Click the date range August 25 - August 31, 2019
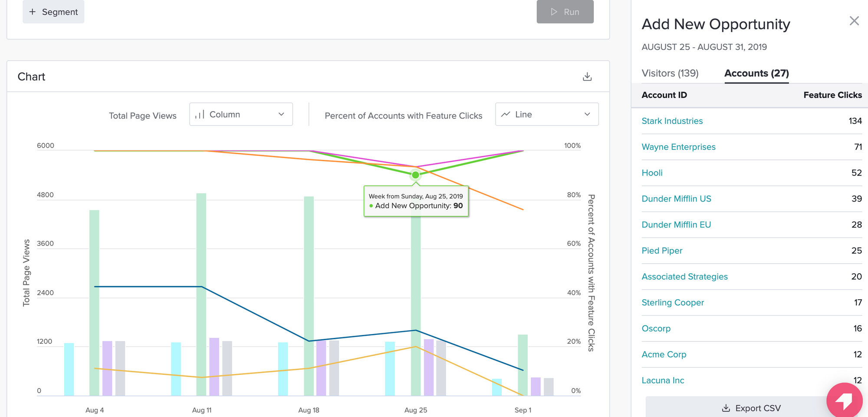The image size is (868, 417). [x=704, y=47]
